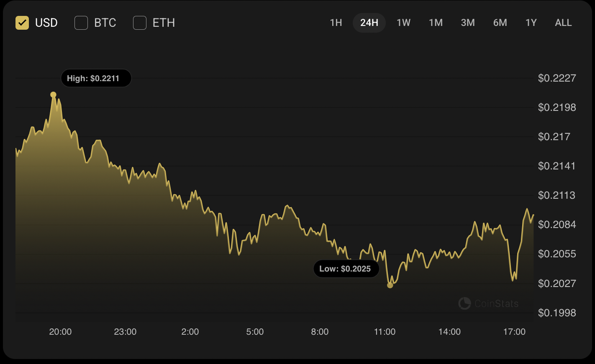Switch to the 1H time range

336,23
